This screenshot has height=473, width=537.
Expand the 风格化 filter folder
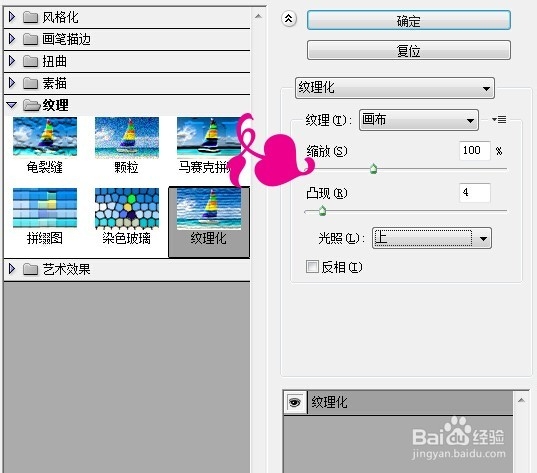pyautogui.click(x=12, y=17)
